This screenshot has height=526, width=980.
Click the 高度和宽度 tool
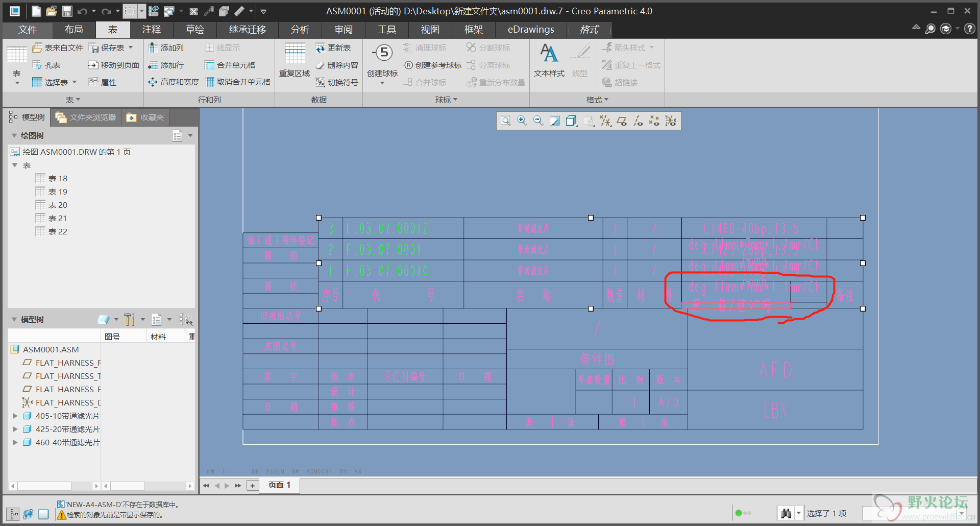point(174,82)
